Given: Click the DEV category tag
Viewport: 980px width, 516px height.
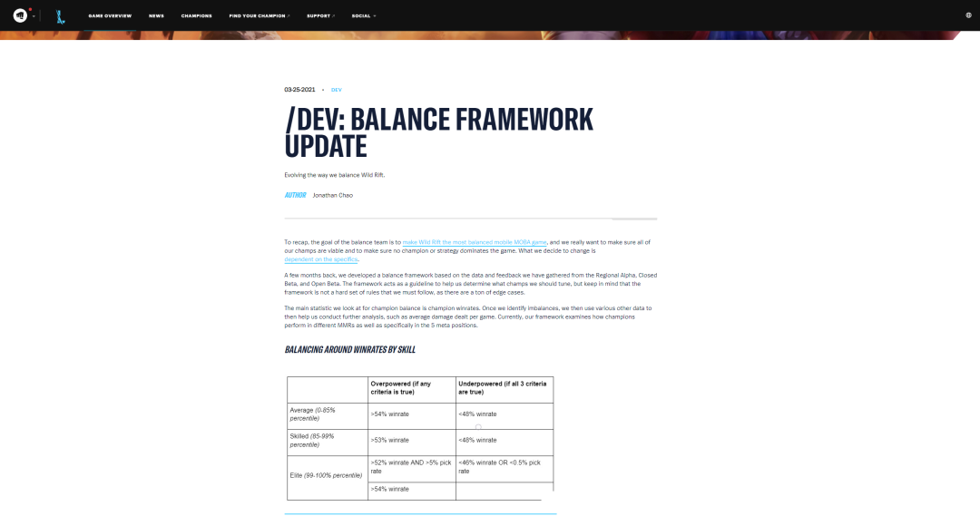Looking at the screenshot, I should (336, 90).
